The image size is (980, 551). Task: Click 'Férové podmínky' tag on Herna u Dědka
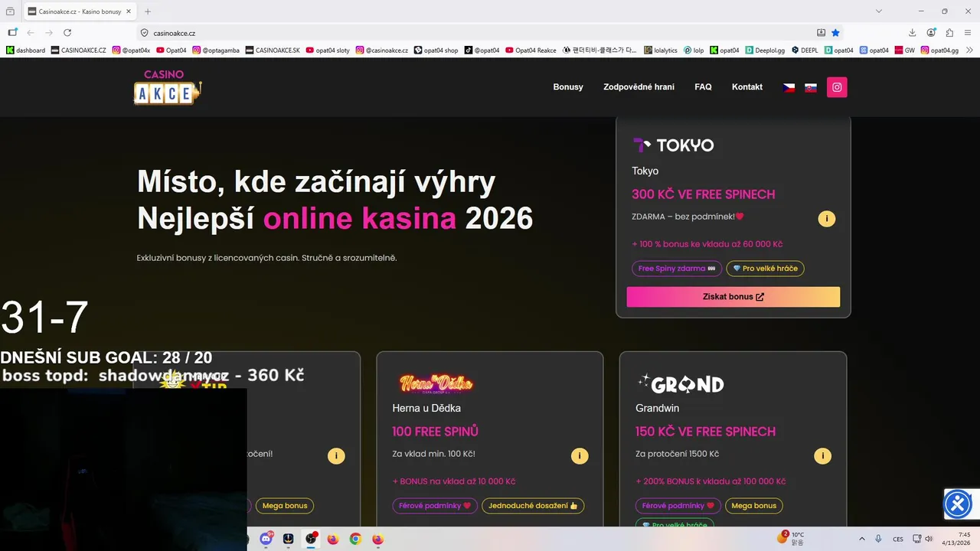pos(435,506)
